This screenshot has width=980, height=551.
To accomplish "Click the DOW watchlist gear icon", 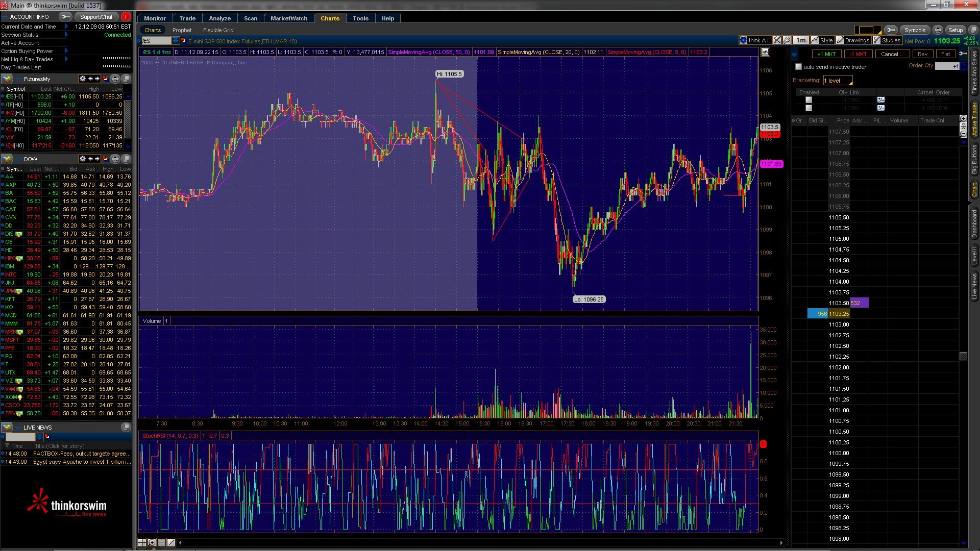I will [82, 159].
